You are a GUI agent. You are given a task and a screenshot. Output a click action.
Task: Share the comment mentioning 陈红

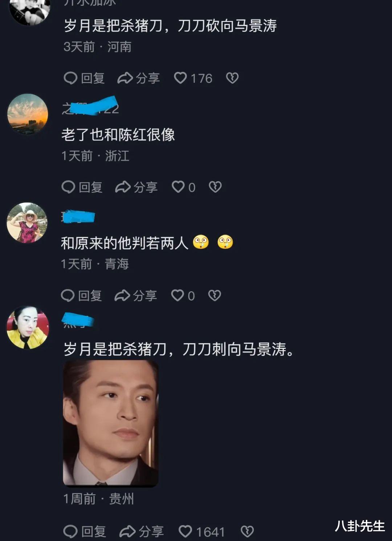coord(136,187)
